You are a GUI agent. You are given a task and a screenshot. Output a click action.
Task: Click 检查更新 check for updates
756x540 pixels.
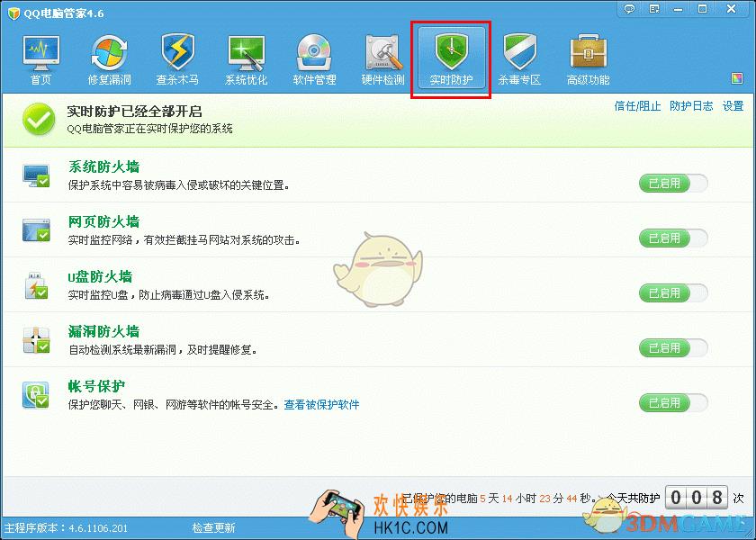pyautogui.click(x=213, y=528)
